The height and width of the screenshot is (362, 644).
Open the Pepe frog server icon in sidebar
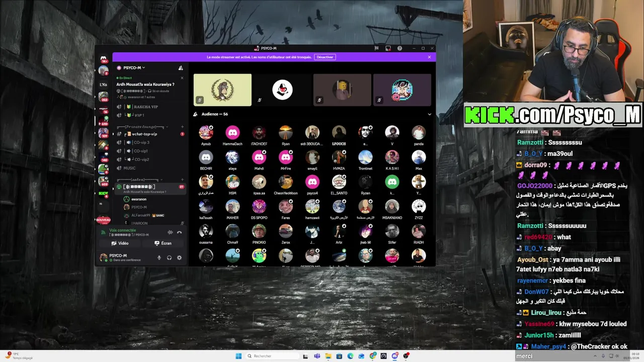(x=103, y=169)
